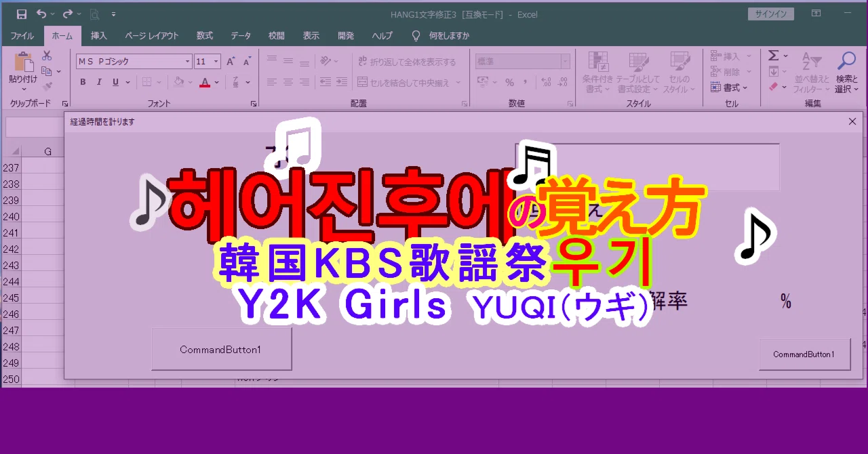868x454 pixels.
Task: Click the Conditional Formatting icon
Action: click(x=598, y=62)
